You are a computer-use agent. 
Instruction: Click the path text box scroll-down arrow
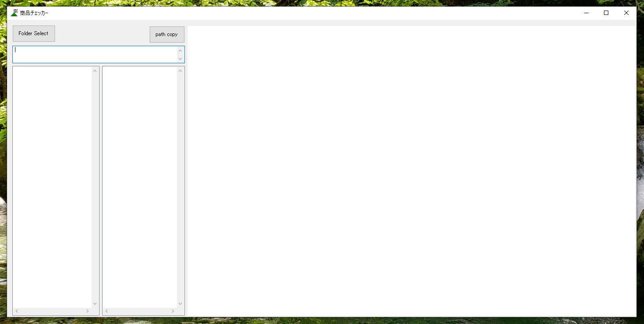pos(180,59)
